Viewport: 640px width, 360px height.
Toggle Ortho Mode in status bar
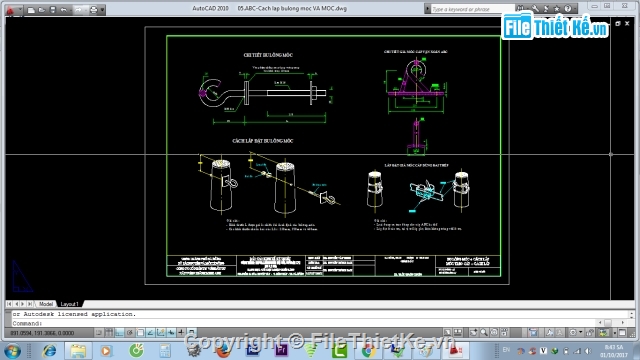tap(119, 333)
